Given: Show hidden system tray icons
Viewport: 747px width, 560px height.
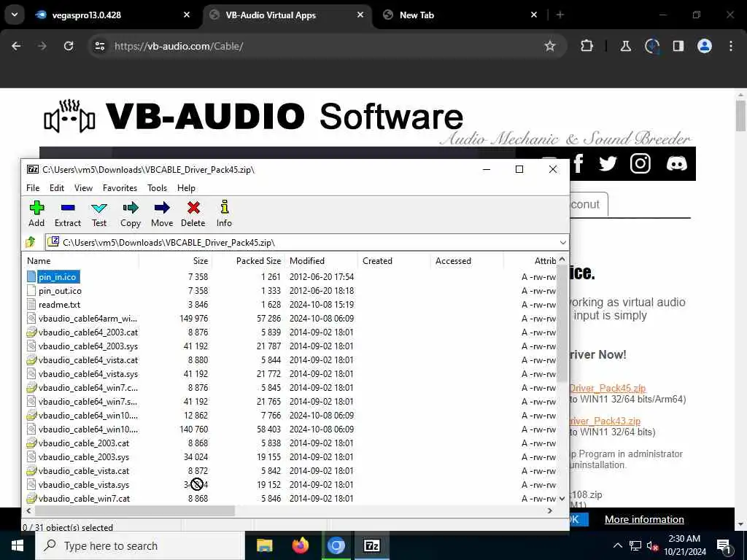Looking at the screenshot, I should (617, 546).
